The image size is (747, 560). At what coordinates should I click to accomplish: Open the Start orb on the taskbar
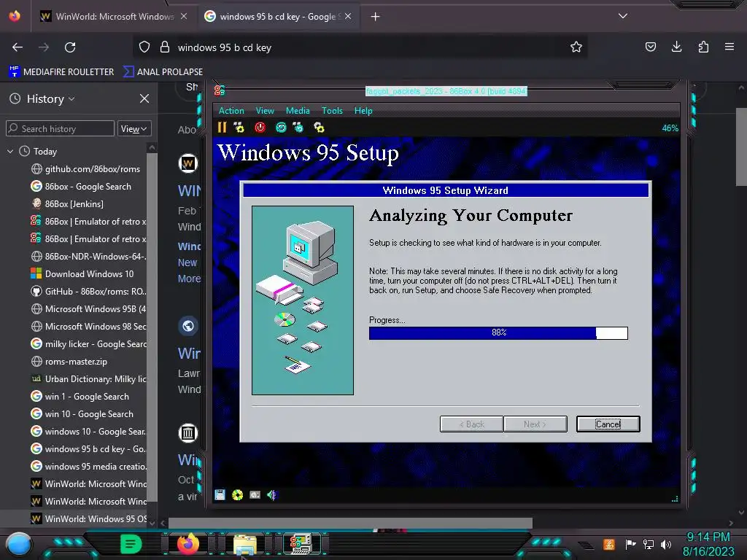click(19, 544)
